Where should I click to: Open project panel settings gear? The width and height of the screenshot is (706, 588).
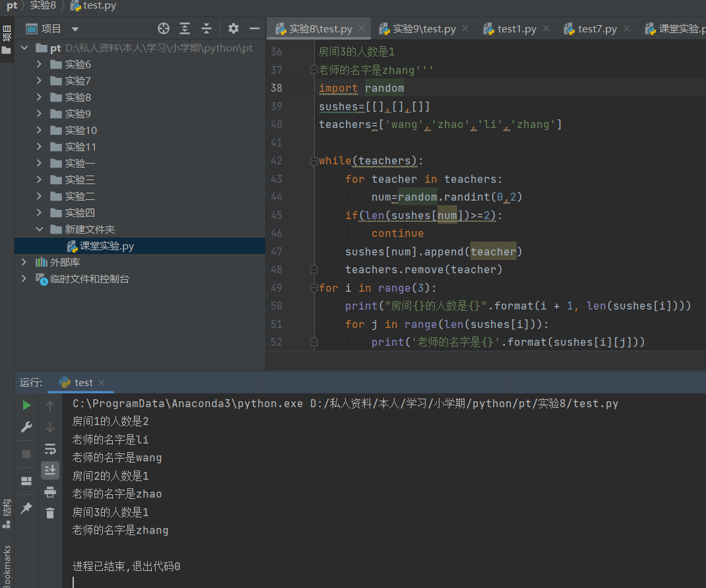coord(233,28)
